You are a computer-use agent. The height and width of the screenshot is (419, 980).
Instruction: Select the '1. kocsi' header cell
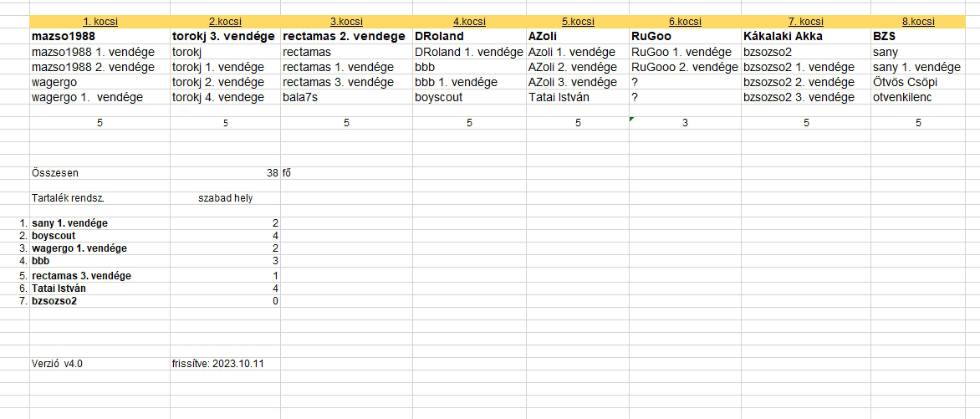click(x=100, y=22)
